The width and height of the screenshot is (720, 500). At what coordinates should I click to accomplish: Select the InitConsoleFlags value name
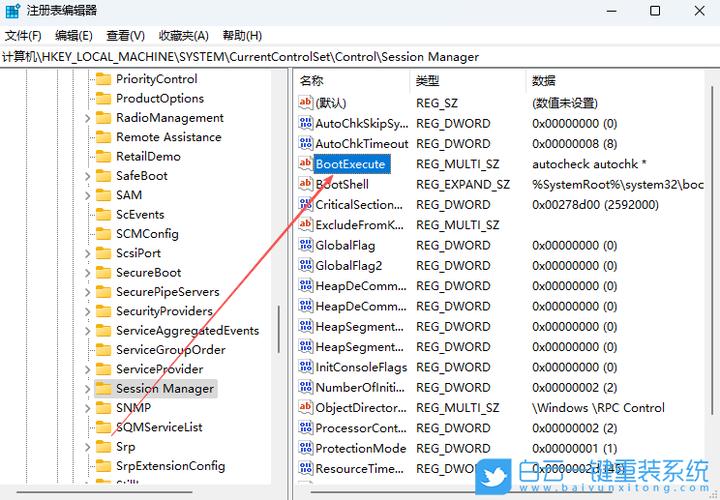[361, 367]
